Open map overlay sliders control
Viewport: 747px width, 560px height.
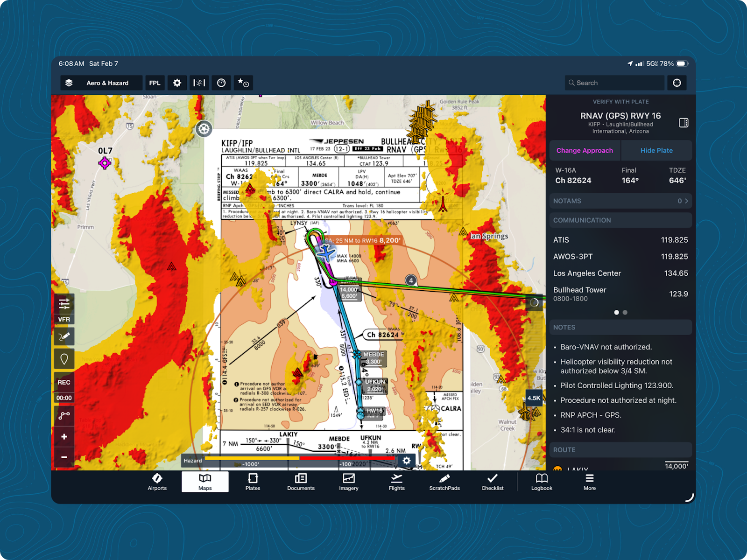tap(64, 304)
